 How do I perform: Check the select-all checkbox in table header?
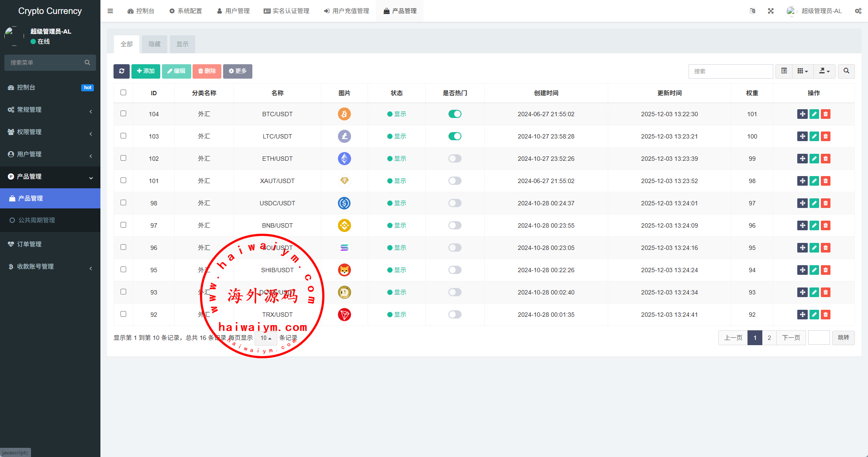pyautogui.click(x=123, y=93)
